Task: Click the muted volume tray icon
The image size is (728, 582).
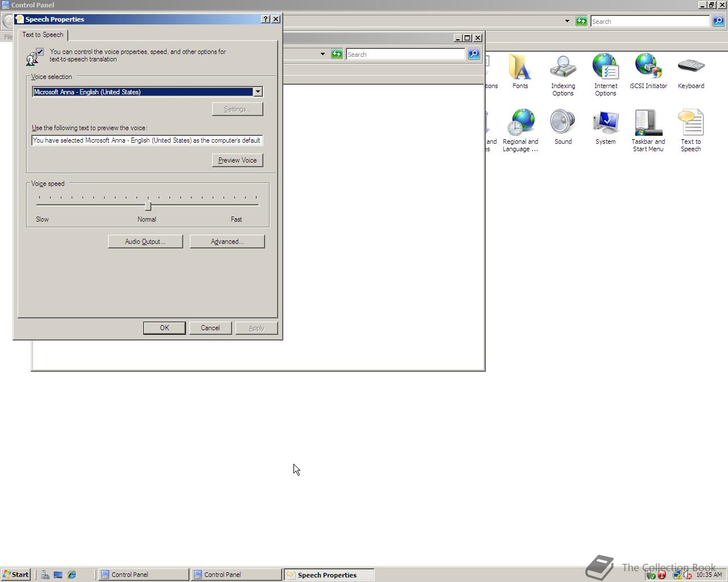Action: (688, 575)
